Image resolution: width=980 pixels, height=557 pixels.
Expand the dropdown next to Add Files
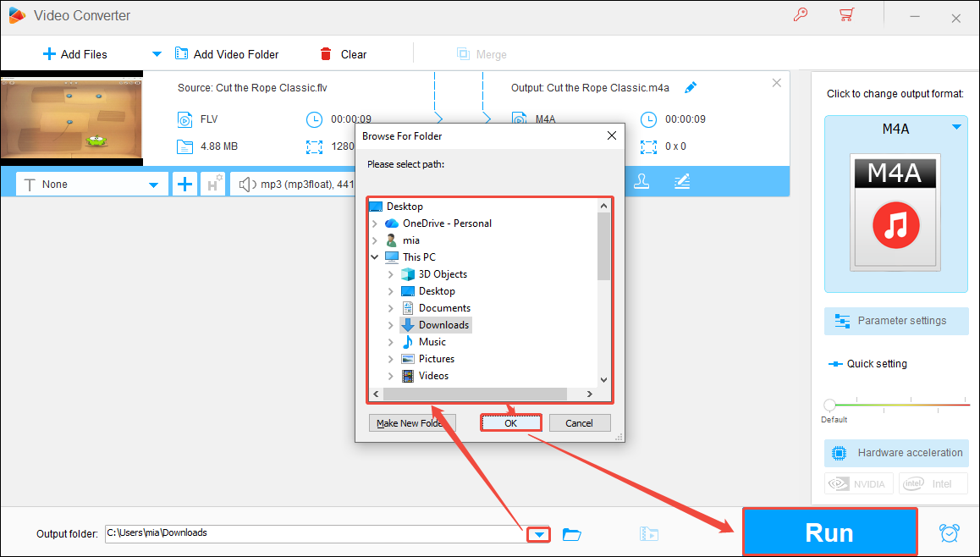tap(157, 52)
